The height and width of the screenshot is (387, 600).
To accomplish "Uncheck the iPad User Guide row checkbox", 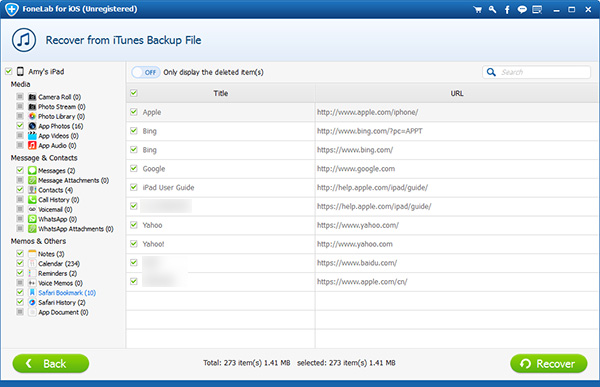I will [x=134, y=187].
